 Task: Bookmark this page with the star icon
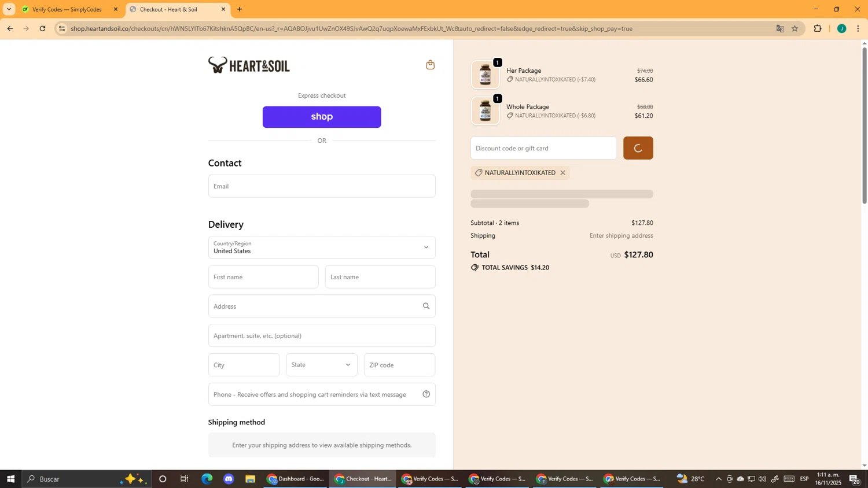click(x=795, y=28)
